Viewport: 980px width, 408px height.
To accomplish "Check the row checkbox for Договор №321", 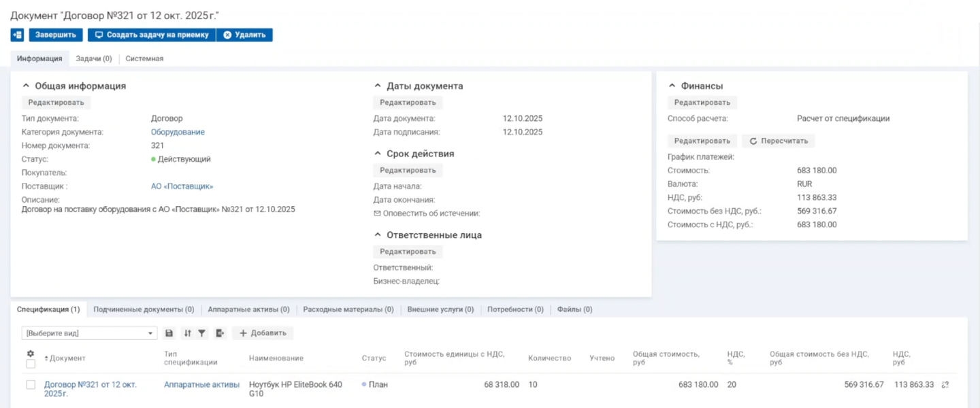I will pos(31,385).
